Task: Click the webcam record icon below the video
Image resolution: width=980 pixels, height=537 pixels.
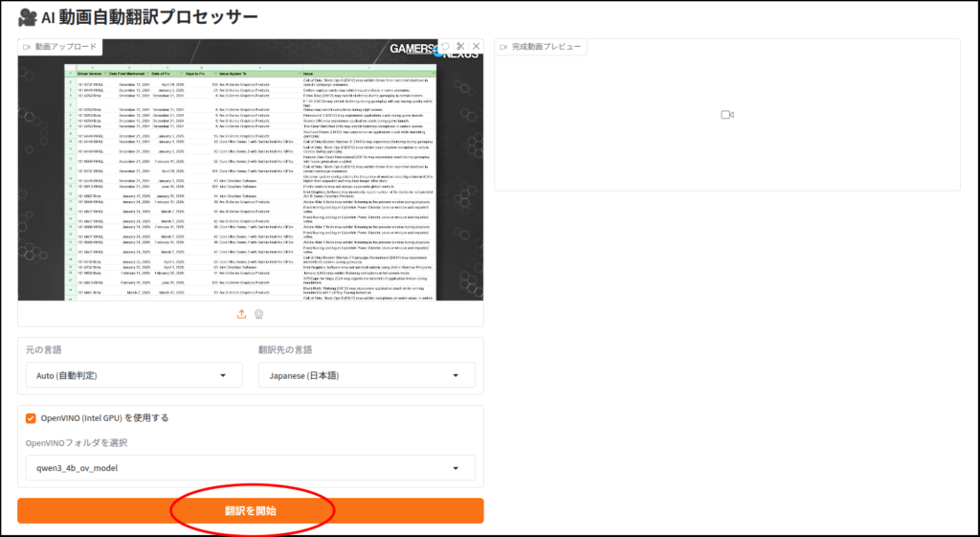Action: click(259, 314)
